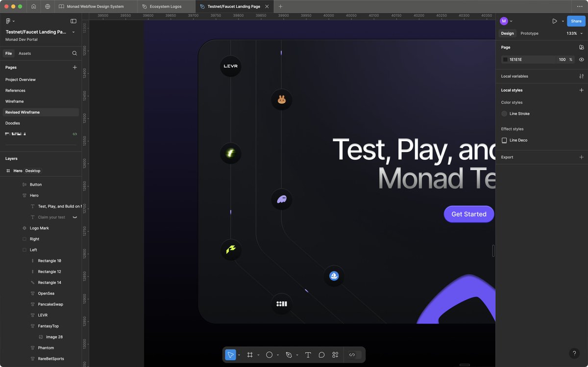
Task: Open the Figma main menu logo
Action: tap(8, 21)
